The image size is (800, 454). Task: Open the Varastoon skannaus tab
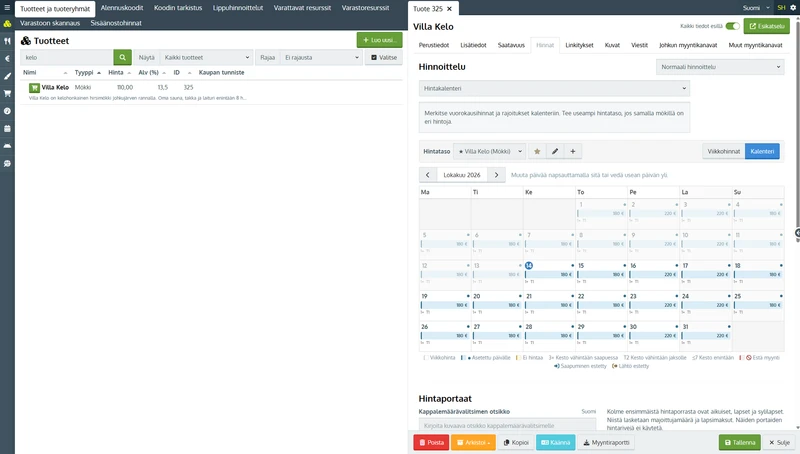pos(50,23)
